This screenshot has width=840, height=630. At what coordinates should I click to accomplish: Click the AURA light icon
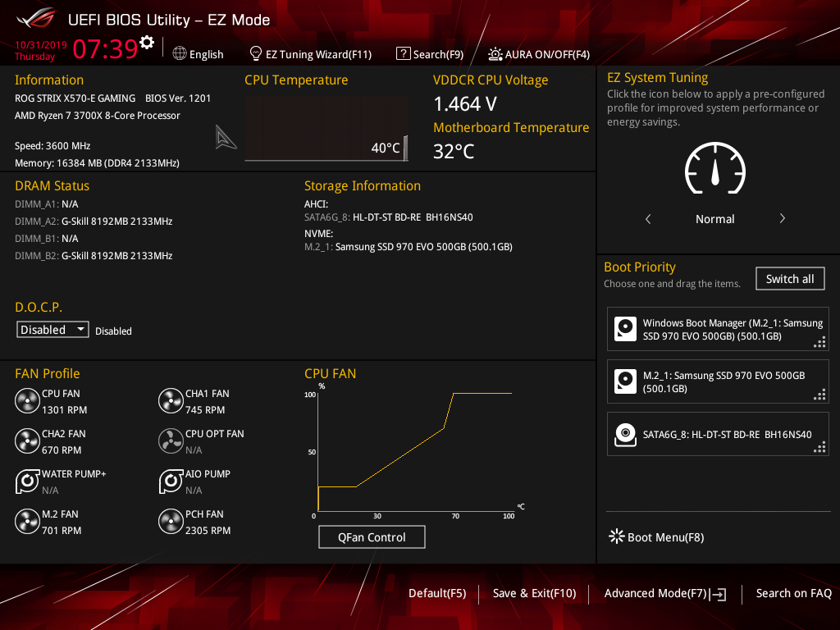(495, 54)
